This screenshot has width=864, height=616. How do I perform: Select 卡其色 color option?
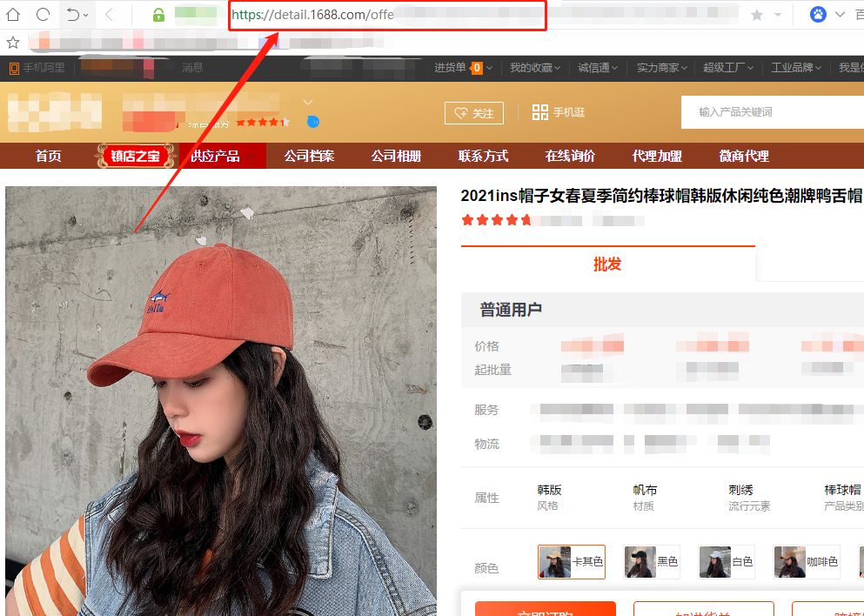click(572, 561)
